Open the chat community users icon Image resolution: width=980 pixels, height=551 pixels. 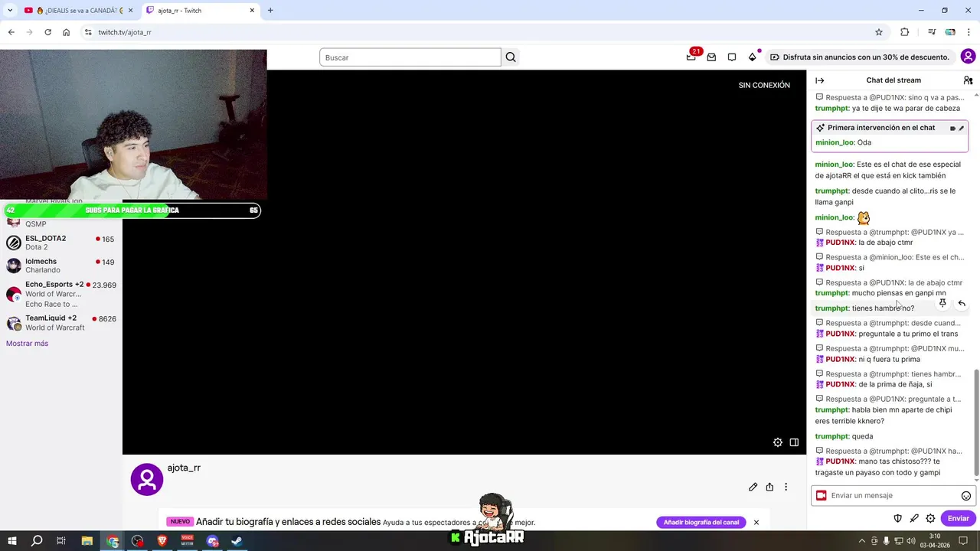pos(968,80)
